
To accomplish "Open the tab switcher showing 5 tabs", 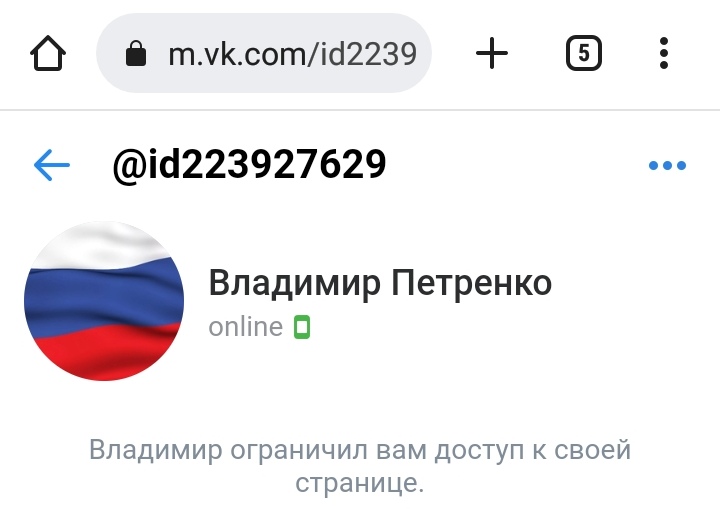I will click(x=584, y=53).
